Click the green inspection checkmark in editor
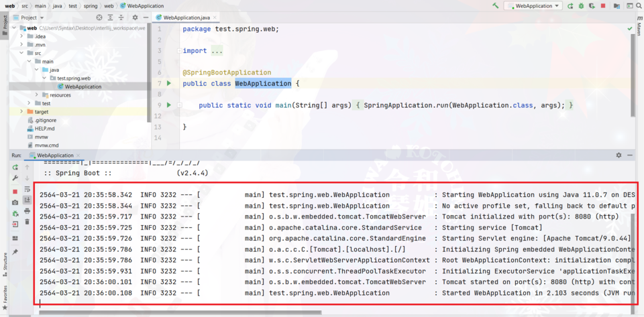Viewport: 644px width, 317px height. coord(630,29)
